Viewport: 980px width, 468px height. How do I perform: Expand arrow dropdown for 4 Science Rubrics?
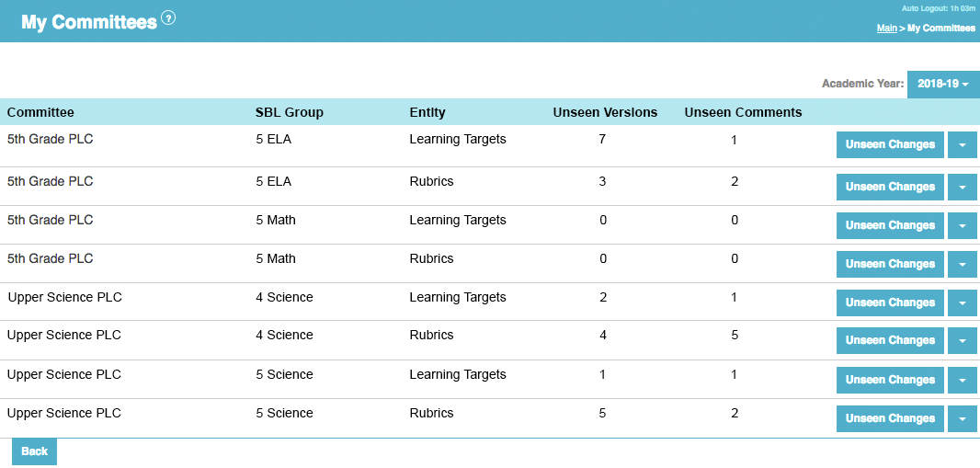click(x=962, y=340)
